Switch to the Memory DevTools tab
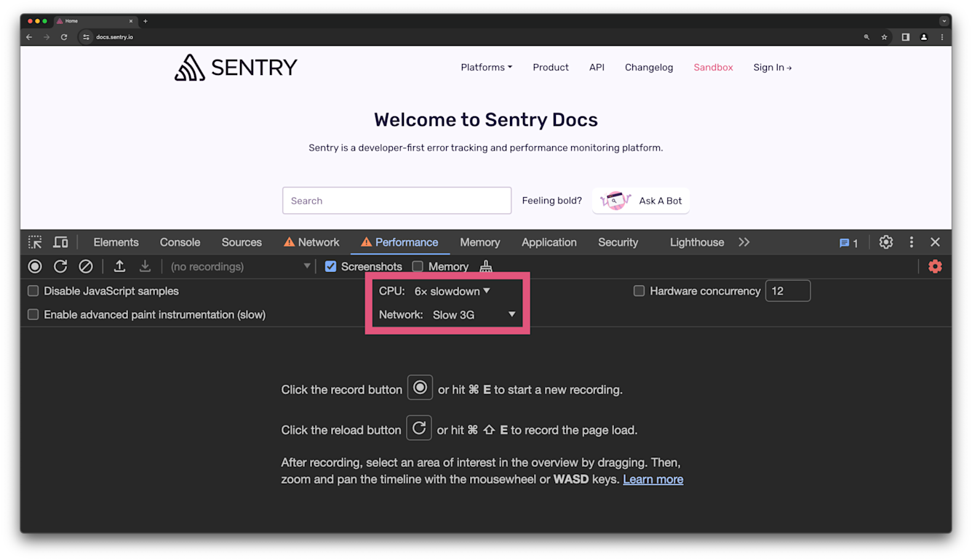The image size is (972, 560). point(479,242)
